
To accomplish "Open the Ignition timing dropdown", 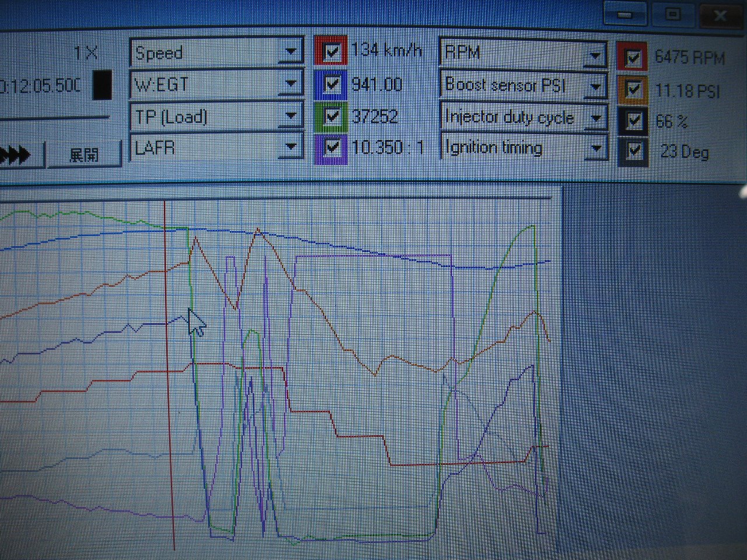I will pos(595,148).
